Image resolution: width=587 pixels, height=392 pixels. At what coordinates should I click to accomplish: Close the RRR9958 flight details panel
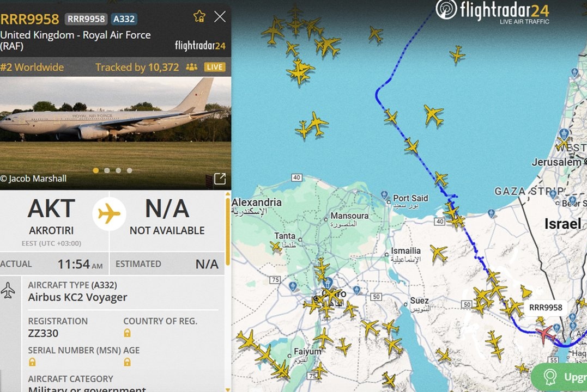pyautogui.click(x=220, y=16)
